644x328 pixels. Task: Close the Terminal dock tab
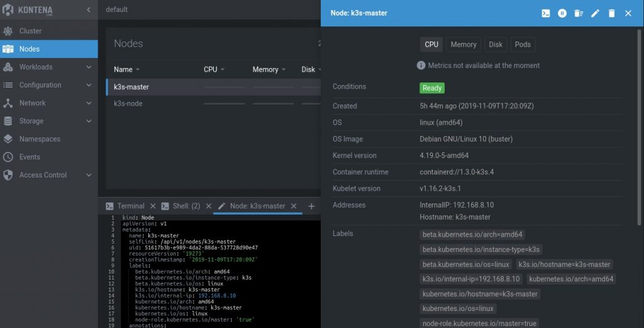tap(153, 206)
